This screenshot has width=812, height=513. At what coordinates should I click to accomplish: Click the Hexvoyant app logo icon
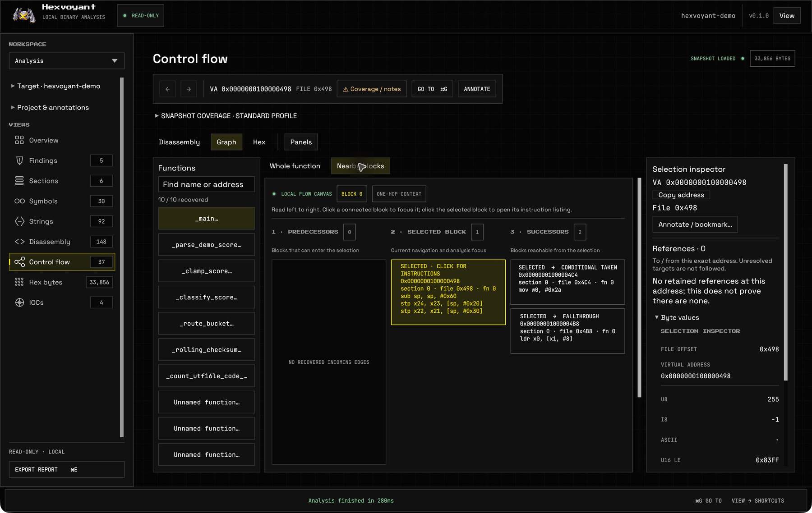[x=24, y=15]
